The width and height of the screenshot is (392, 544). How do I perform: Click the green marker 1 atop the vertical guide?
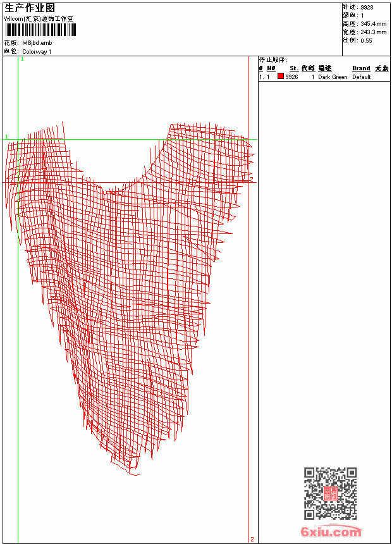point(23,59)
